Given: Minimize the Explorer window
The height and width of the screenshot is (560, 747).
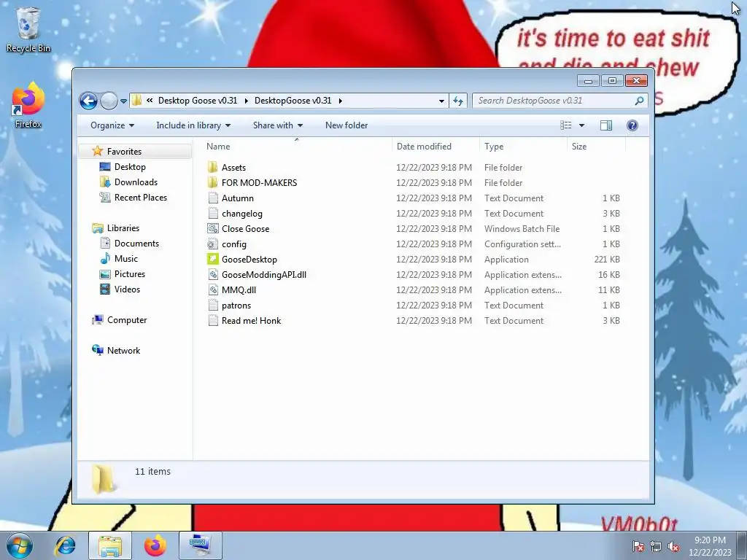Looking at the screenshot, I should pyautogui.click(x=588, y=80).
